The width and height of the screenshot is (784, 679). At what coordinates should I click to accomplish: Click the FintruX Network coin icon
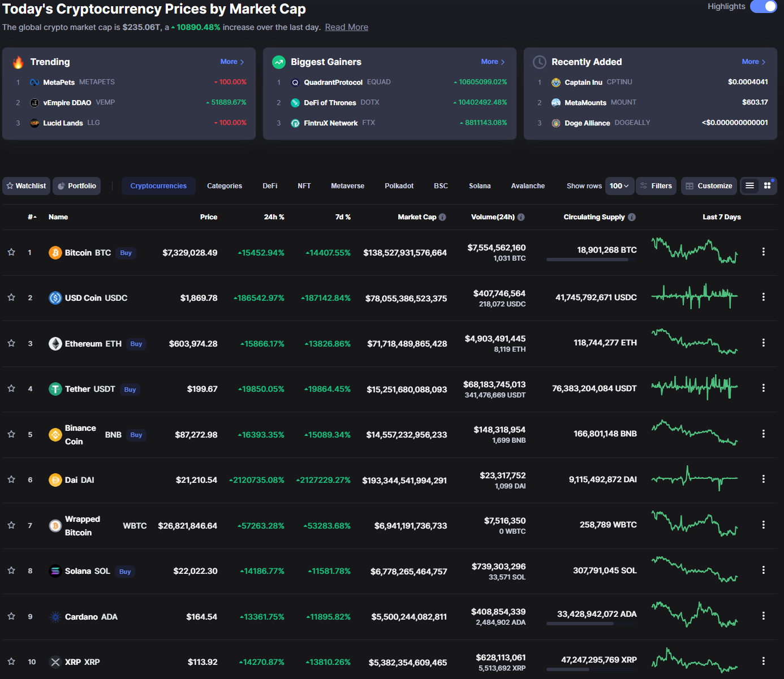pyautogui.click(x=295, y=123)
